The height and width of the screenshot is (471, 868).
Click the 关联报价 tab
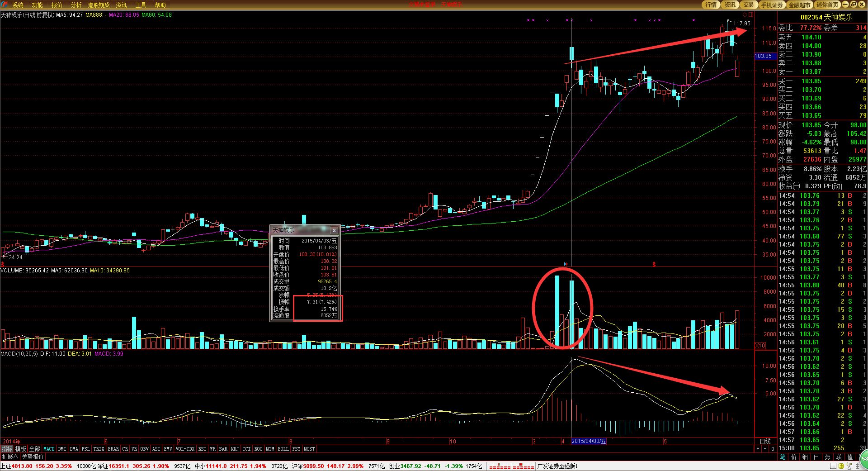pos(33,457)
